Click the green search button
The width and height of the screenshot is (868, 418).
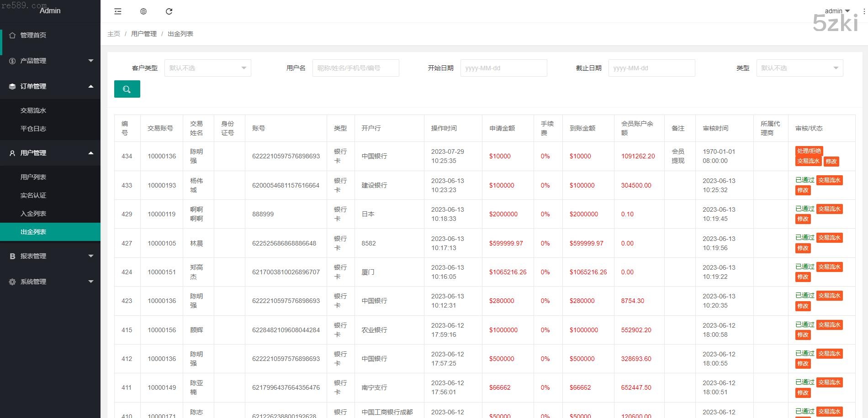pyautogui.click(x=127, y=89)
